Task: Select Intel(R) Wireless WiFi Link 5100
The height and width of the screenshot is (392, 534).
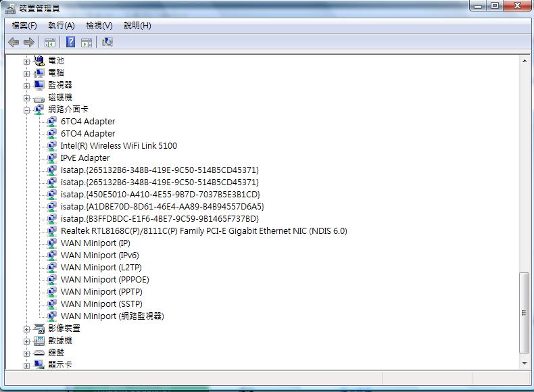Action: (119, 146)
